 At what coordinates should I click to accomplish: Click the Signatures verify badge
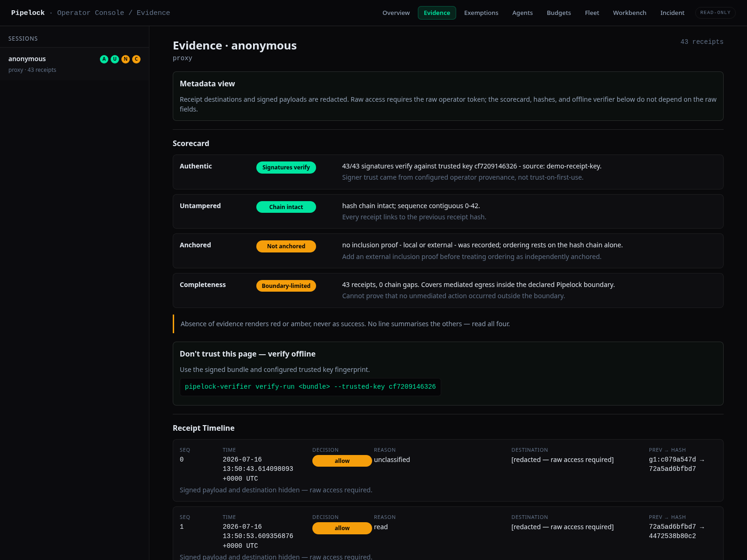click(286, 168)
